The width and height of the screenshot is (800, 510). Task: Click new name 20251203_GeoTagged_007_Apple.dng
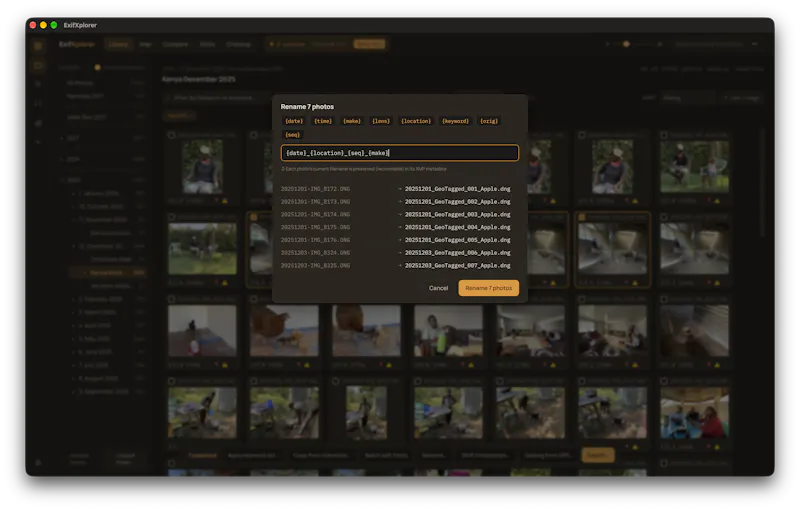click(458, 265)
